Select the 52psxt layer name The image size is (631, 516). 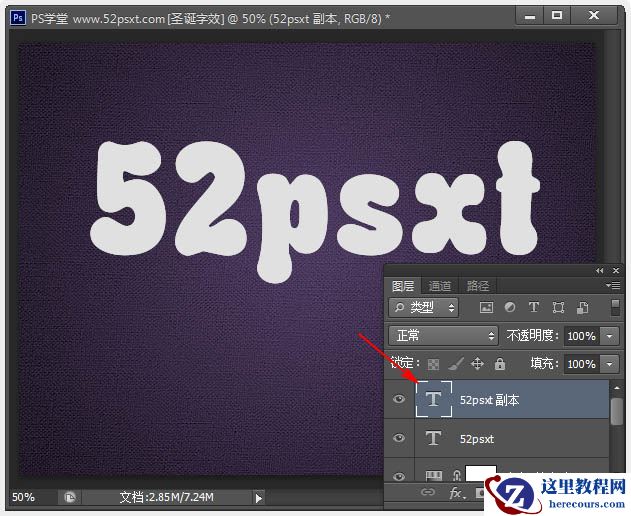(x=477, y=439)
